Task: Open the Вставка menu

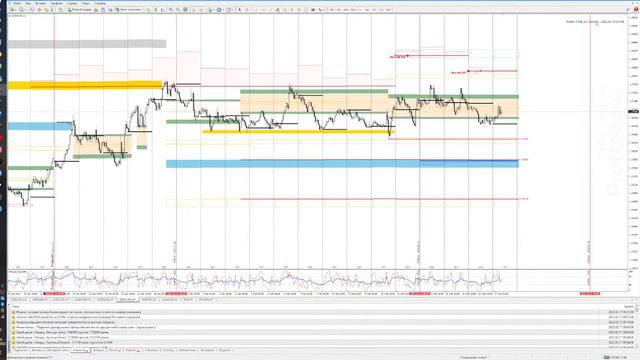Action: 40,3
